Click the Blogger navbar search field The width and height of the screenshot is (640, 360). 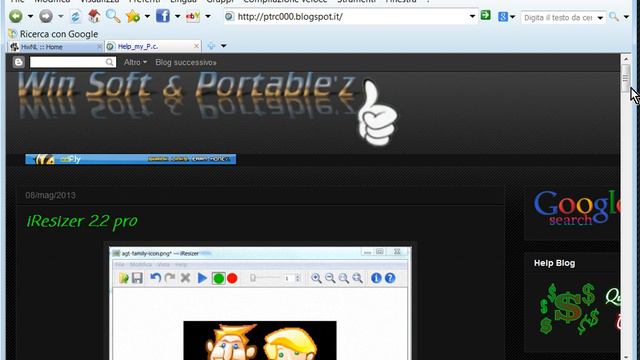(x=73, y=62)
